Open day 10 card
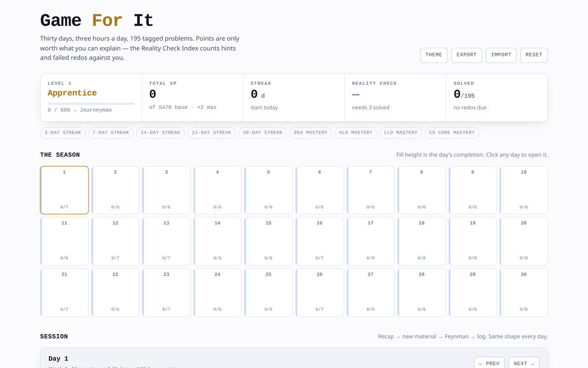Image resolution: width=588 pixels, height=368 pixels. 523,190
